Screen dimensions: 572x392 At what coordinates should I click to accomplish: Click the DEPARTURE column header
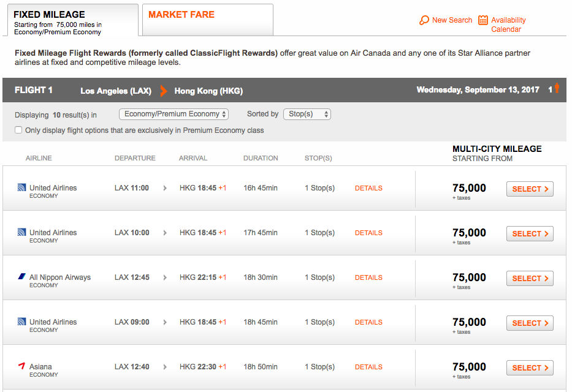click(x=135, y=158)
